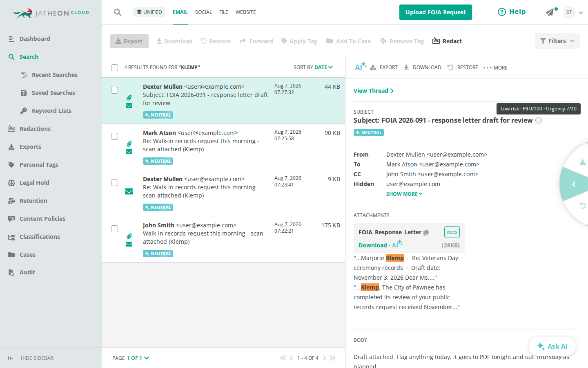Screen dimensions: 588x368
Task: Click the teal radial menu collapse arrow
Action: (574, 184)
